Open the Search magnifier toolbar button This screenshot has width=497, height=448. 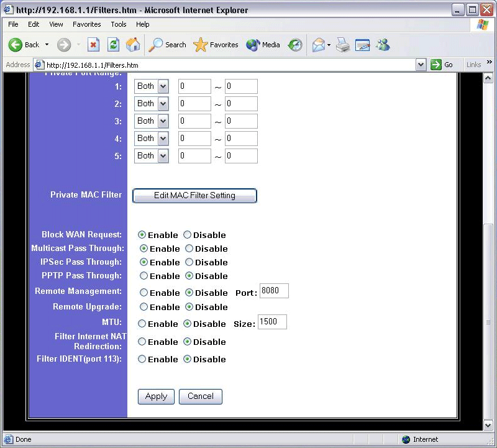pyautogui.click(x=167, y=45)
